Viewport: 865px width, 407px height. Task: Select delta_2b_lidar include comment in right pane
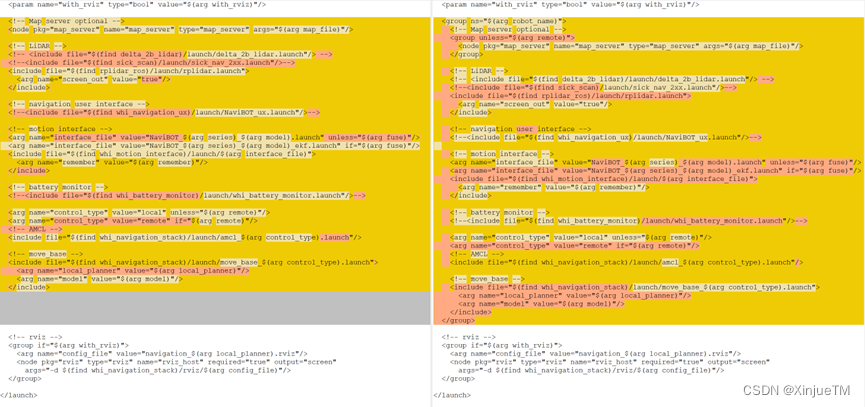pos(612,79)
